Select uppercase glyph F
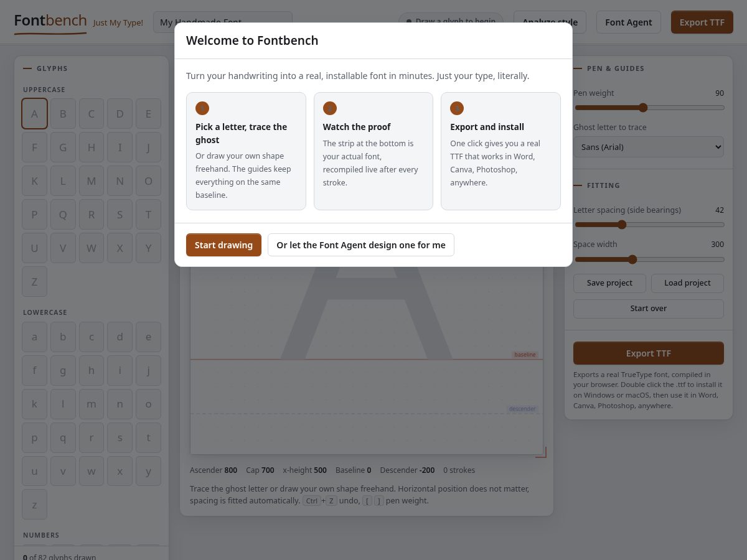This screenshot has height=560, width=747. (34, 147)
